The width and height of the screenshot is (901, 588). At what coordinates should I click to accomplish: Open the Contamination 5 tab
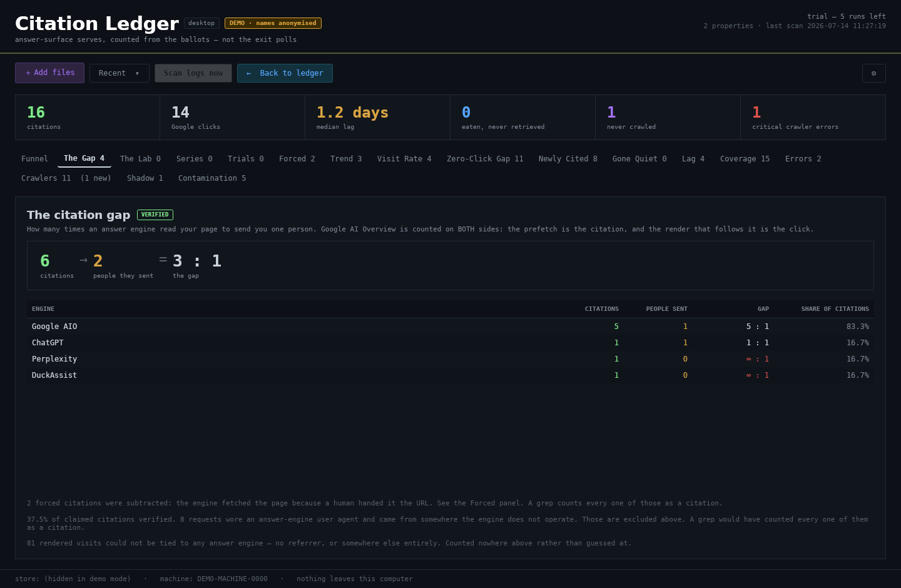pos(212,178)
